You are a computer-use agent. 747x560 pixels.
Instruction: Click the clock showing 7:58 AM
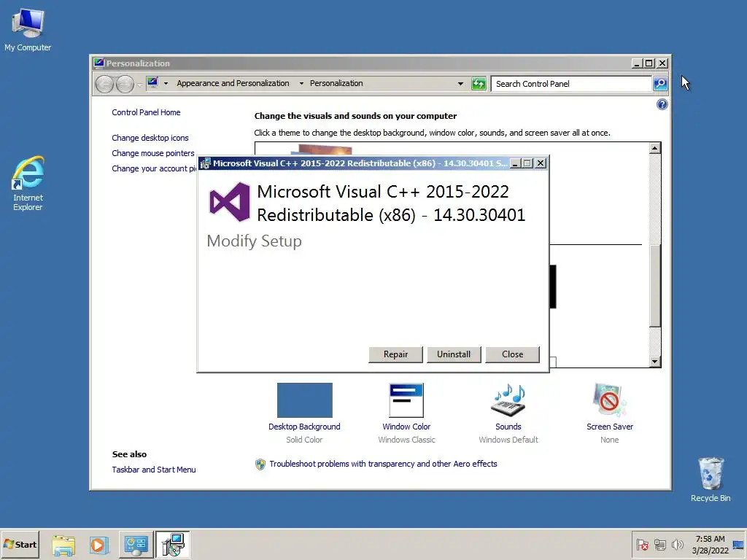[710, 544]
